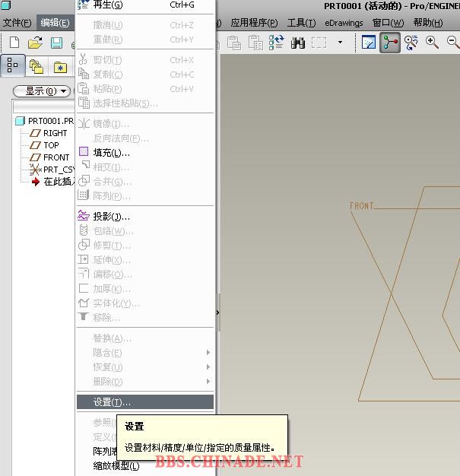Toggle the spin center display button
Image resolution: width=460 pixels, height=476 pixels.
click(390, 43)
